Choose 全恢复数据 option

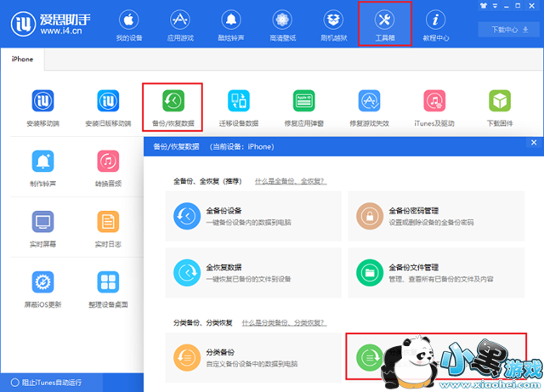tap(253, 273)
